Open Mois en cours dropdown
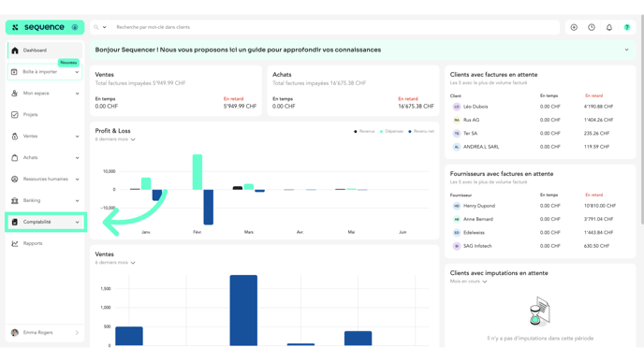 pyautogui.click(x=468, y=282)
